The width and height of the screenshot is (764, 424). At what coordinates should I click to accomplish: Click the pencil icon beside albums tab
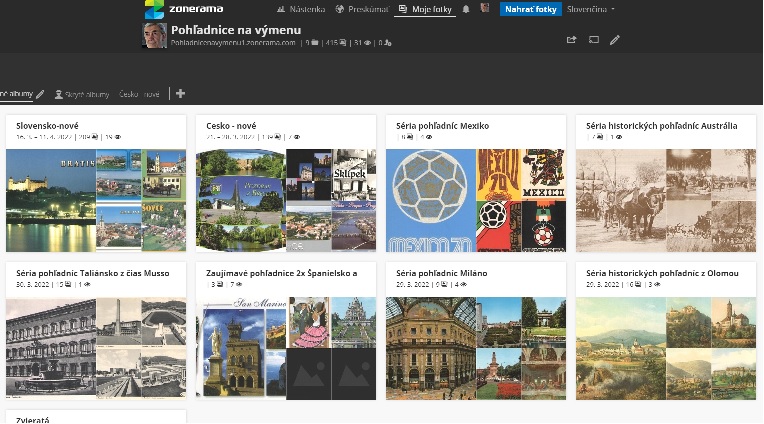tap(40, 94)
